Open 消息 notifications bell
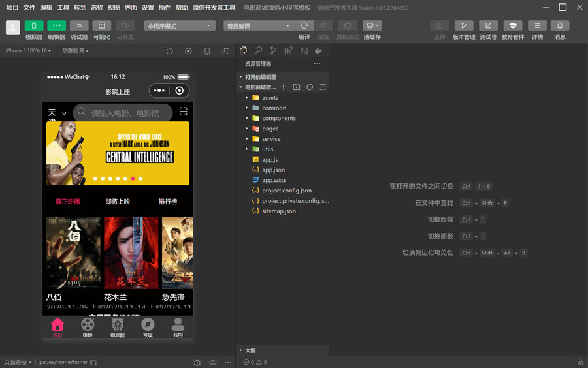This screenshot has height=368, width=588. [x=560, y=25]
